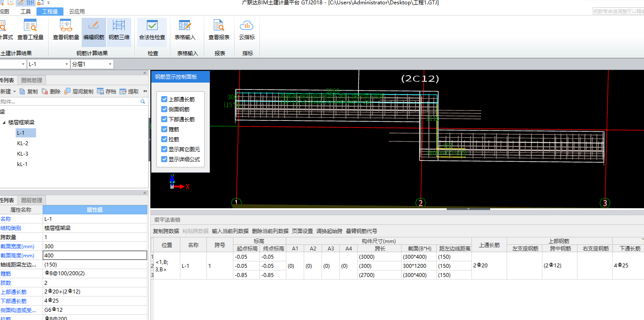
Task: Uncheck 箍筋 display
Action: tap(164, 129)
